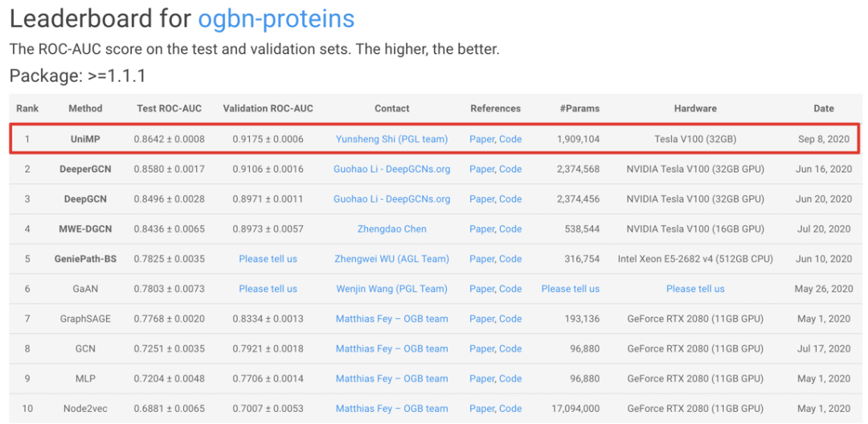Open the Code link for GaAN
This screenshot has height=424, width=868.
[x=510, y=288]
